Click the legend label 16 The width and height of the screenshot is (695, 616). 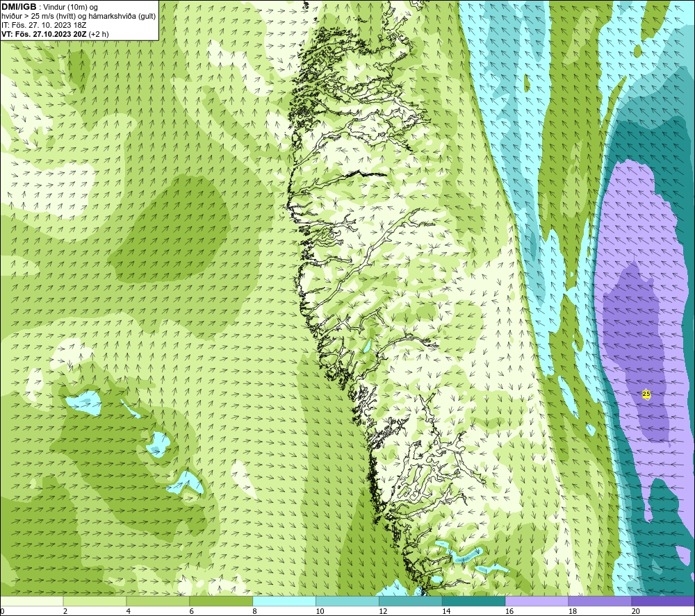(x=509, y=611)
